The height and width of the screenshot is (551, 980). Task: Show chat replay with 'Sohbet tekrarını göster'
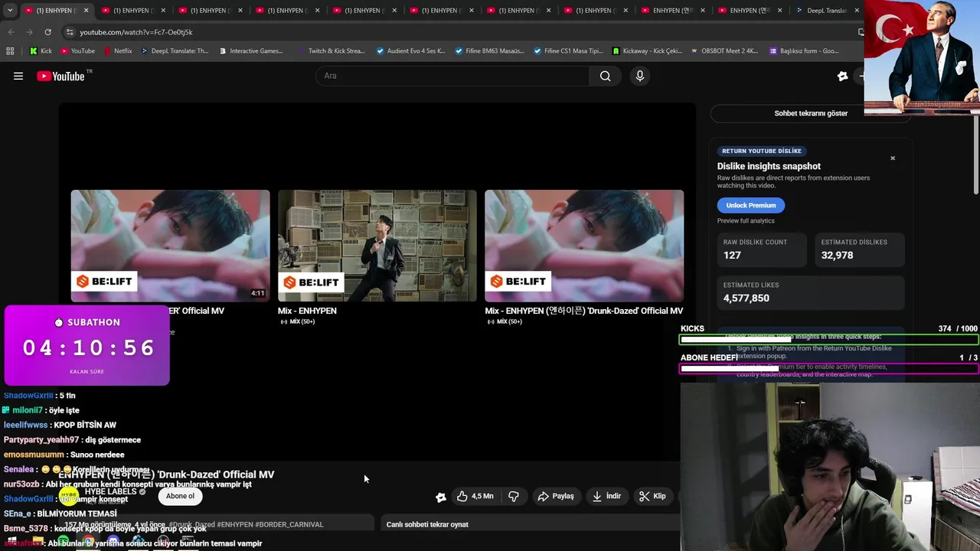(811, 113)
